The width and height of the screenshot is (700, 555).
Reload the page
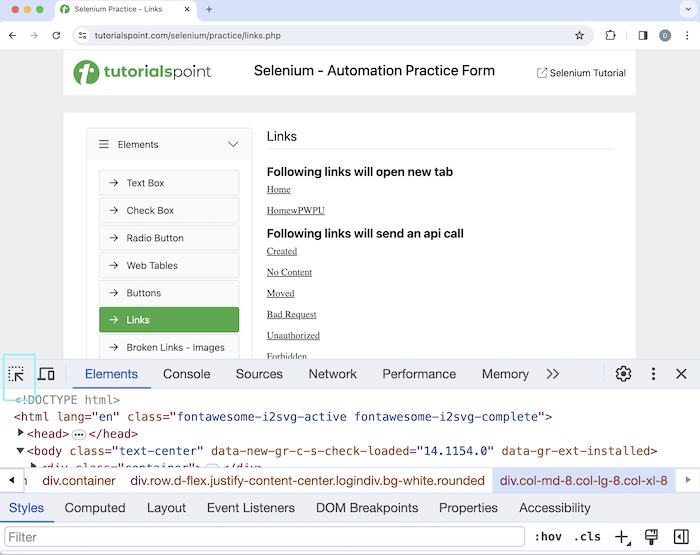tap(56, 35)
